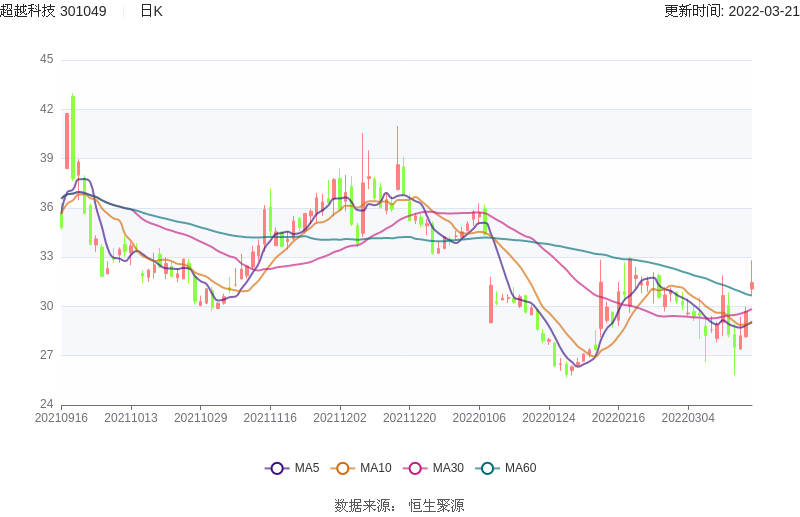Click the 20220106 date axis label
The height and width of the screenshot is (517, 800).
[x=479, y=418]
